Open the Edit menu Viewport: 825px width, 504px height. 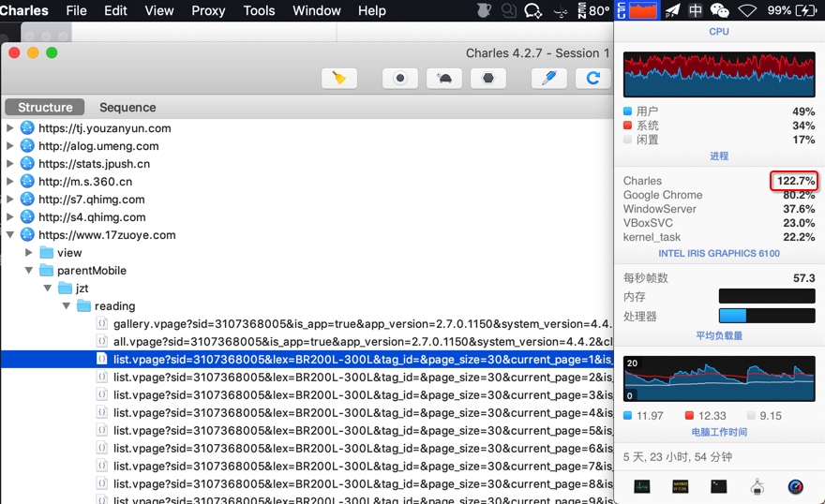click(x=115, y=10)
